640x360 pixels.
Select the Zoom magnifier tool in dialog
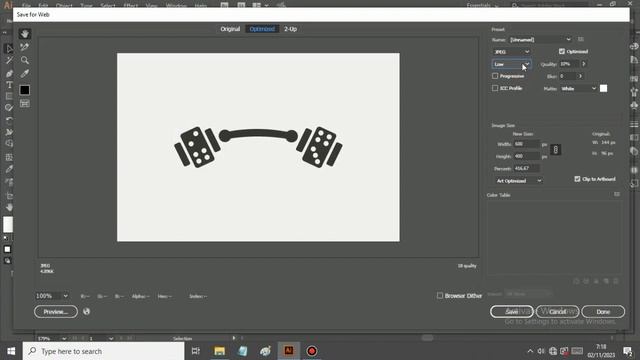point(24,60)
